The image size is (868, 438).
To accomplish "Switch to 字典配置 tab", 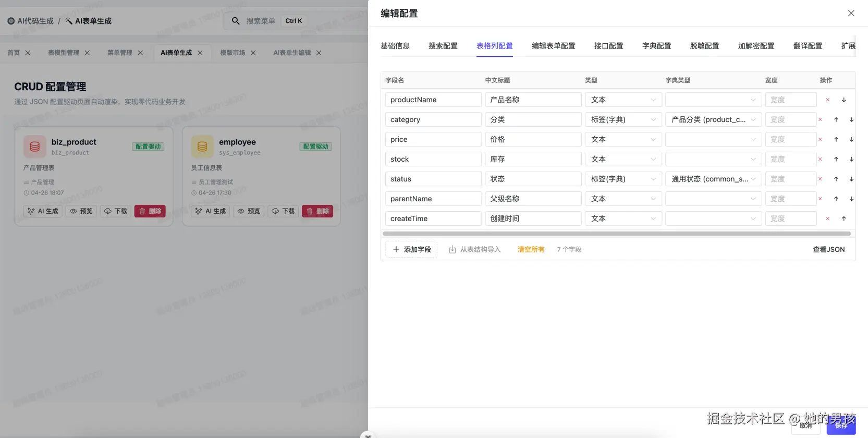I will (x=656, y=46).
